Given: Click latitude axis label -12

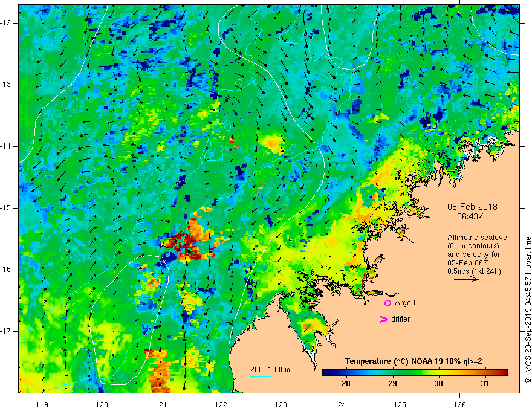Looking at the screenshot, I should [6, 23].
